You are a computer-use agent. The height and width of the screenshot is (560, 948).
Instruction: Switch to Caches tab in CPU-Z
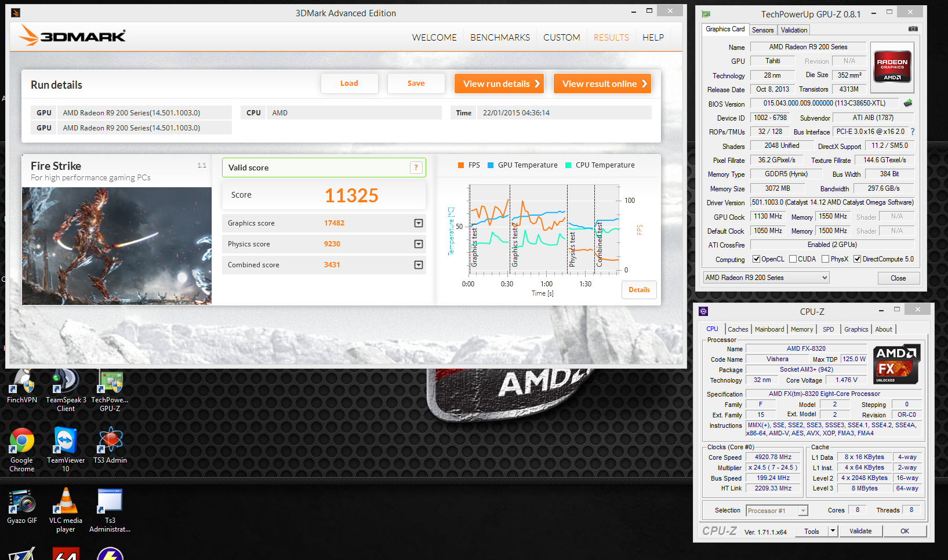738,329
